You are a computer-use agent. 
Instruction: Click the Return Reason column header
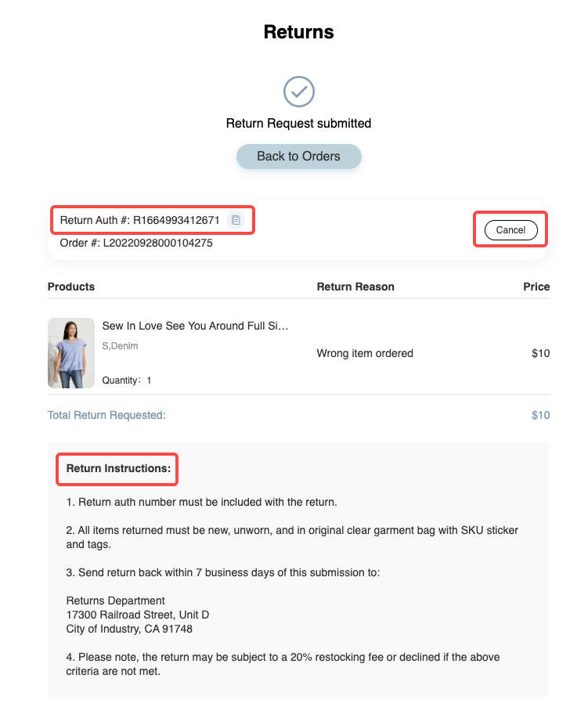(x=355, y=287)
